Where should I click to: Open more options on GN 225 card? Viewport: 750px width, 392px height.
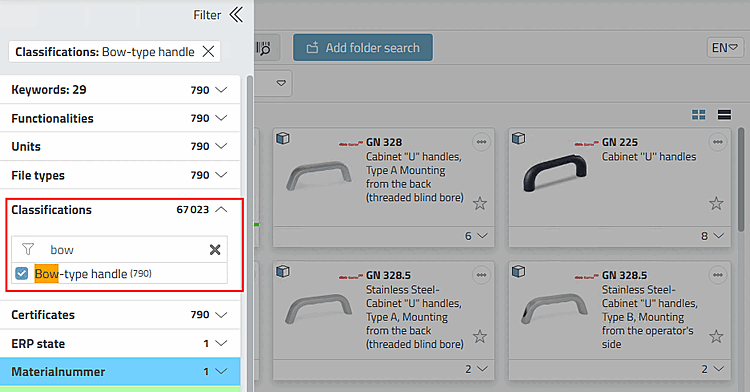pos(717,142)
